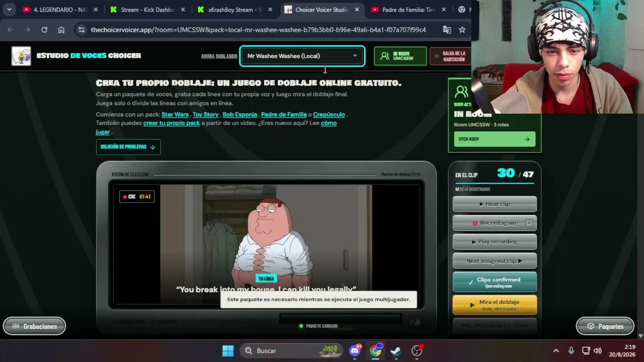The image size is (644, 362).
Task: Open the browser tab search dropdown
Action: 9,10
